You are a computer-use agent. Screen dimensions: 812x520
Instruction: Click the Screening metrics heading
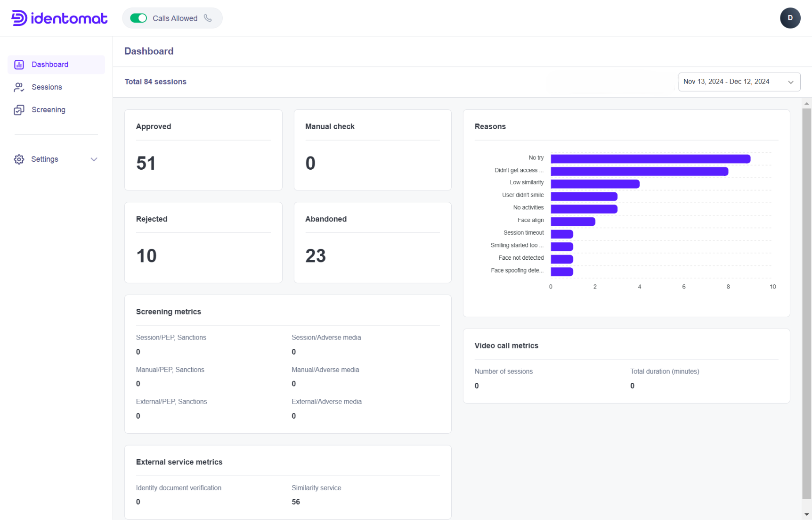click(169, 312)
